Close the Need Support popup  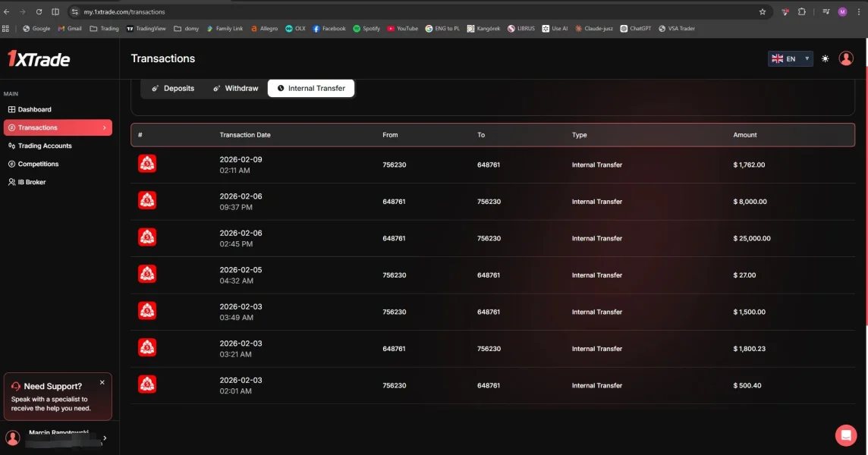pos(102,382)
